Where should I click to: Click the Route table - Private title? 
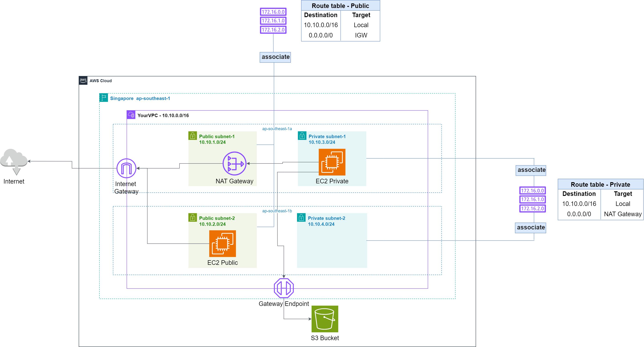click(600, 184)
